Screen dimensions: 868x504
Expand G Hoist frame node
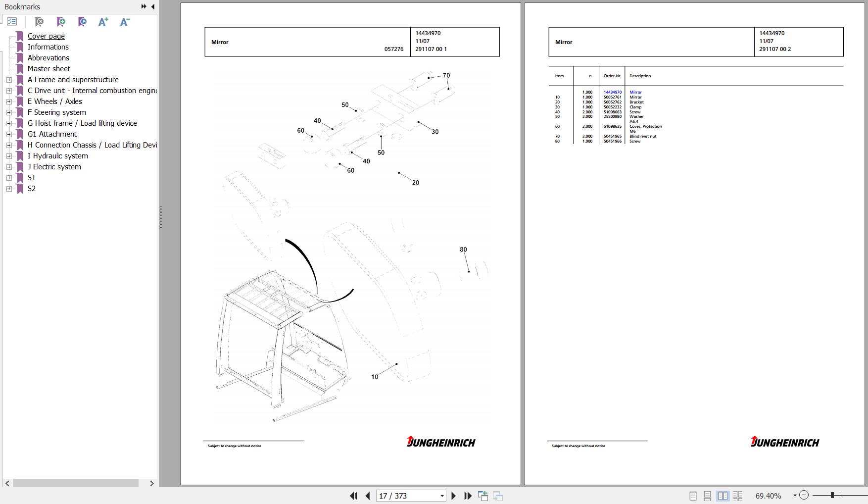(x=9, y=123)
